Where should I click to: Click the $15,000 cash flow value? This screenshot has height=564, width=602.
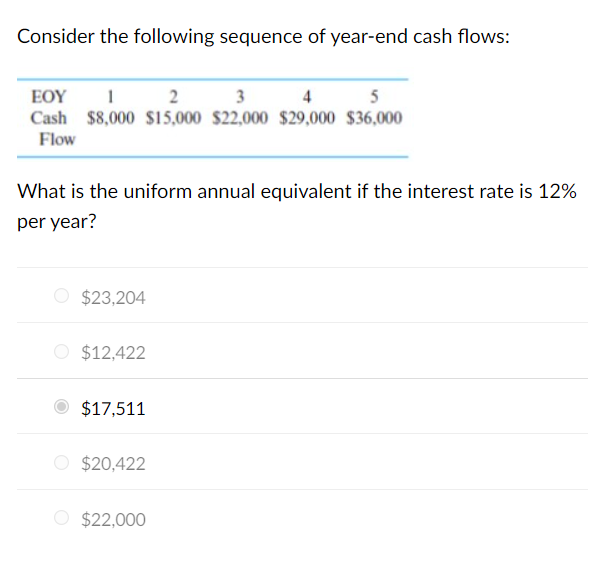(x=173, y=118)
